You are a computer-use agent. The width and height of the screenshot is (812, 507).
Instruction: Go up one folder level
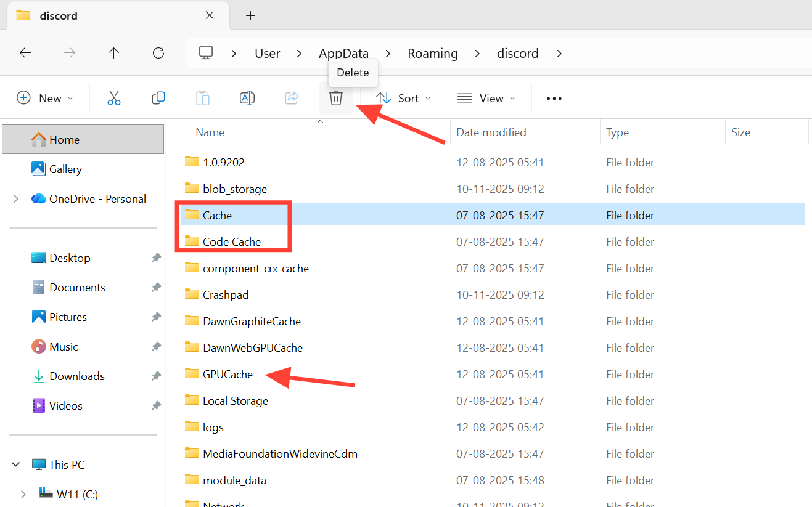tap(113, 53)
